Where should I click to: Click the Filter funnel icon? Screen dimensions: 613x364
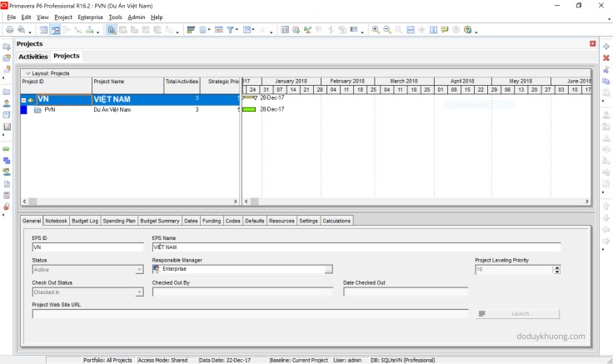(231, 30)
